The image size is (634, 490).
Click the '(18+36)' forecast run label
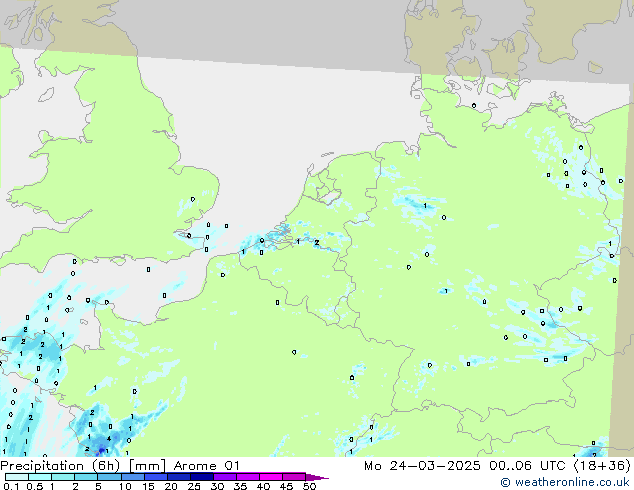(x=602, y=466)
